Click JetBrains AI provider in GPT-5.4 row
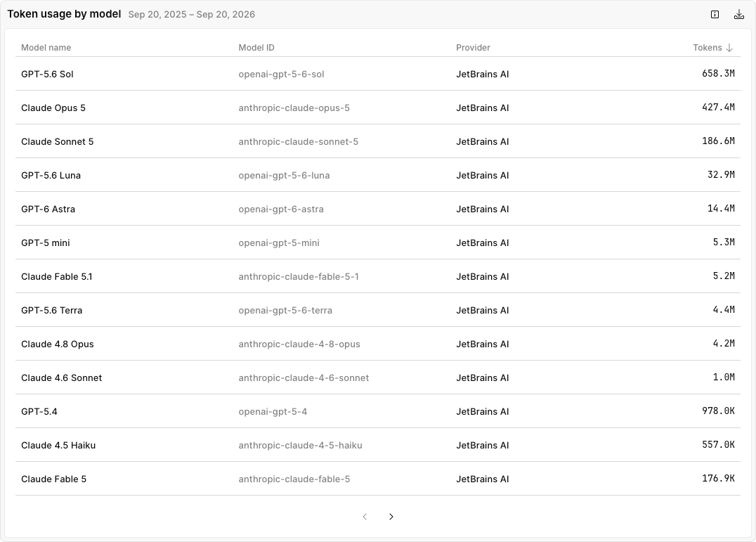Screen dimensions: 756x542 (x=483, y=412)
